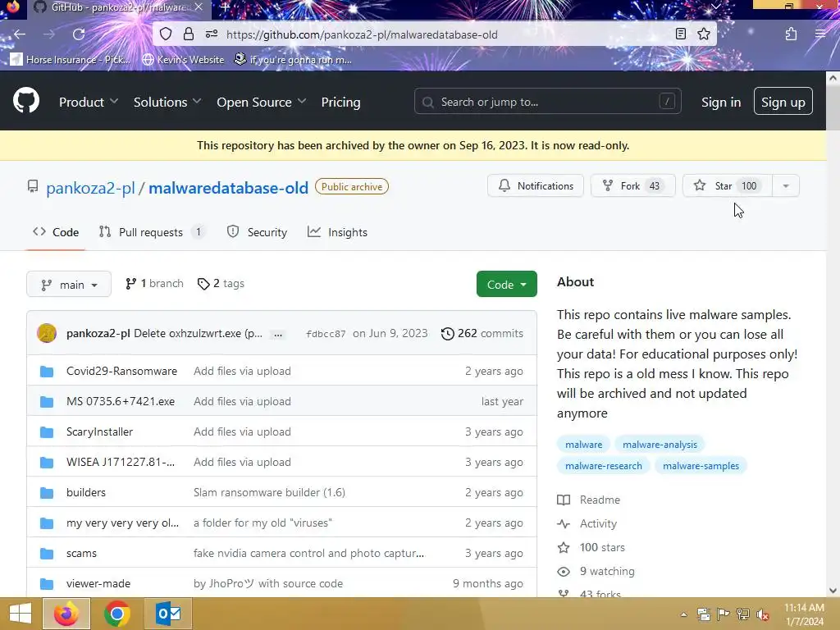Click the browser forward arrow
The width and height of the screenshot is (840, 630).
point(49,34)
